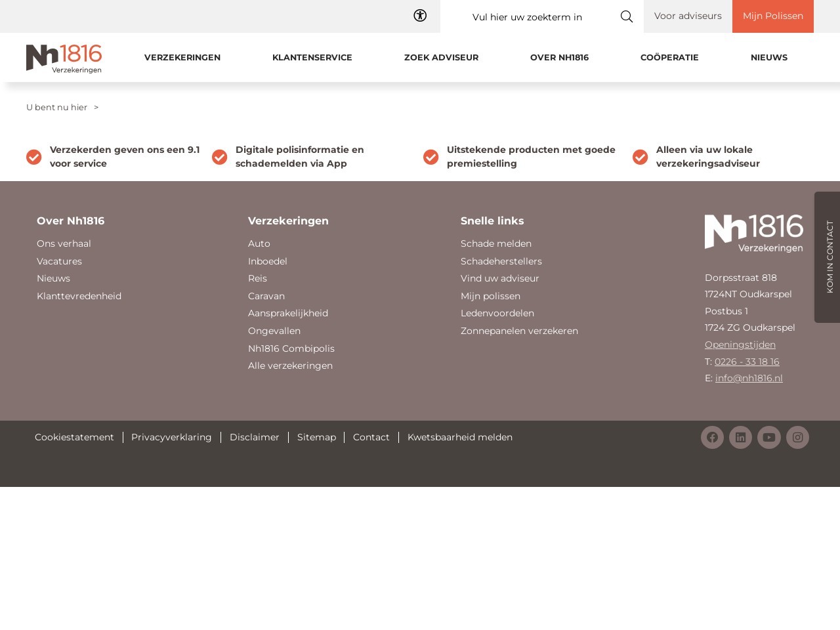The height and width of the screenshot is (630, 840).
Task: Open the LinkedIn social icon
Action: tap(740, 438)
